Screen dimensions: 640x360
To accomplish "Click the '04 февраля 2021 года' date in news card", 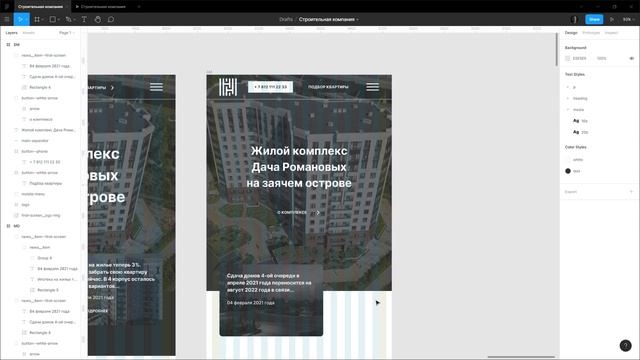I will tap(251, 303).
